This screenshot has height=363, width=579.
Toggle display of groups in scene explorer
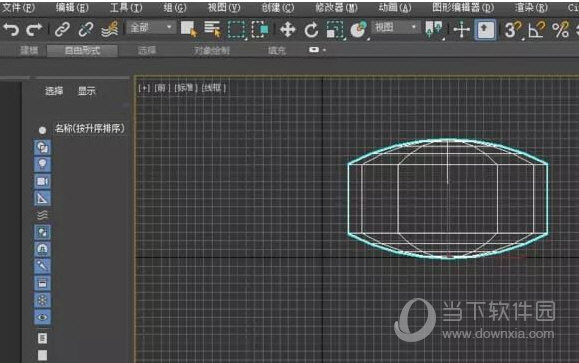click(x=42, y=232)
